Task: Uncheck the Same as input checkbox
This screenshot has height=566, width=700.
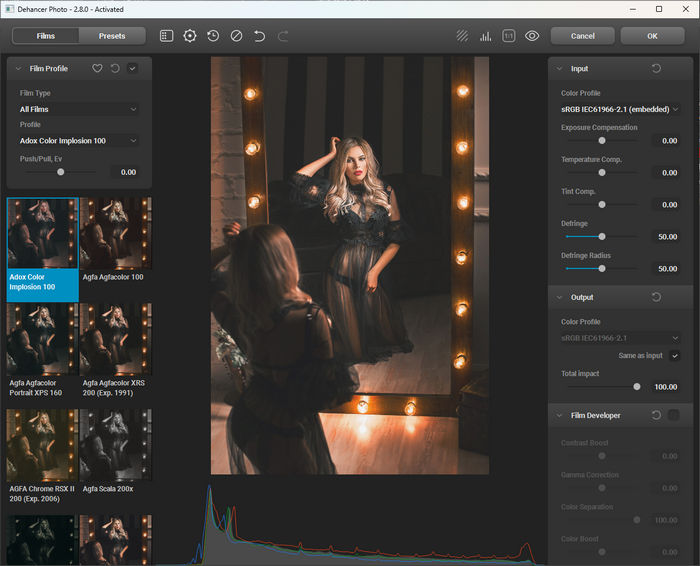Action: tap(675, 355)
